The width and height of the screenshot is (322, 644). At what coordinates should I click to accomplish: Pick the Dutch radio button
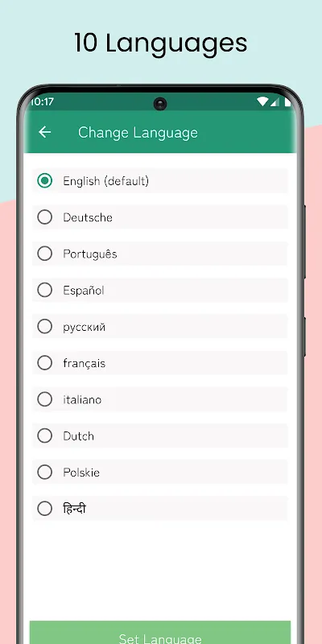45,436
